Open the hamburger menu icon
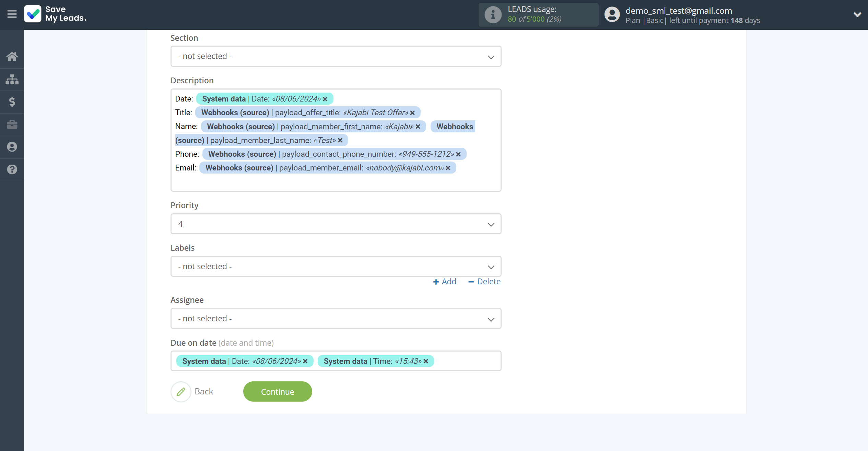This screenshot has width=868, height=451. (12, 14)
